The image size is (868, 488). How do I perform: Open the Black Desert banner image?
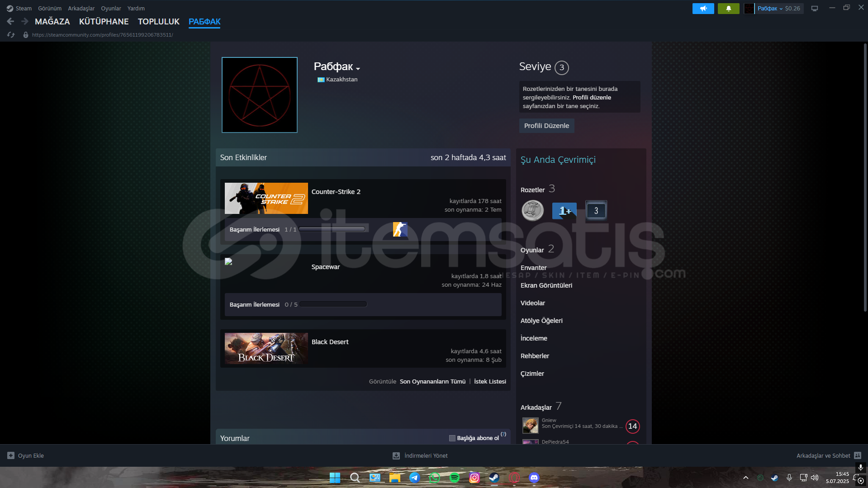[266, 349]
